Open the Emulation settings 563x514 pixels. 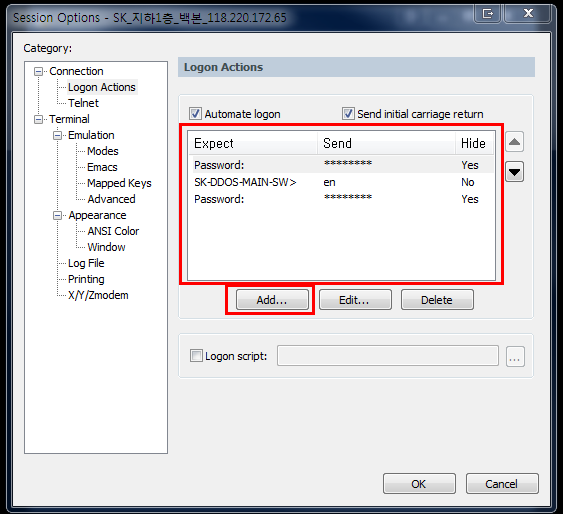click(x=91, y=135)
